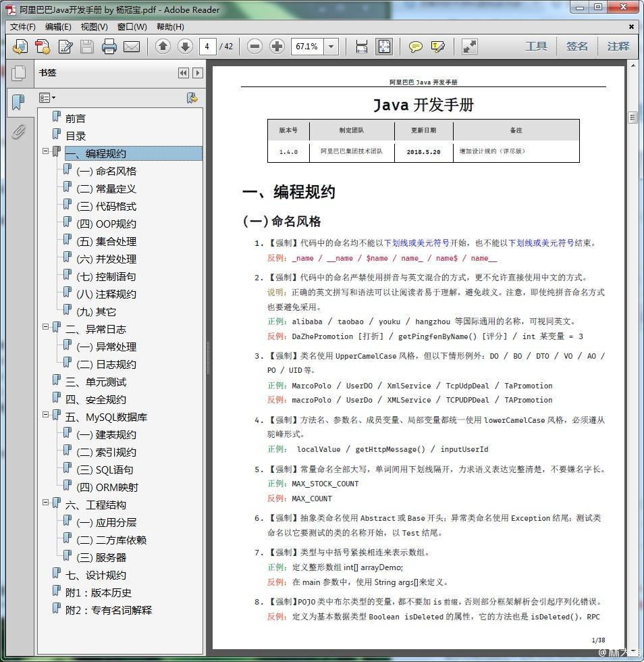Collapse the 二、异常日志 bookmark node
The height and width of the screenshot is (662, 644).
[x=45, y=326]
